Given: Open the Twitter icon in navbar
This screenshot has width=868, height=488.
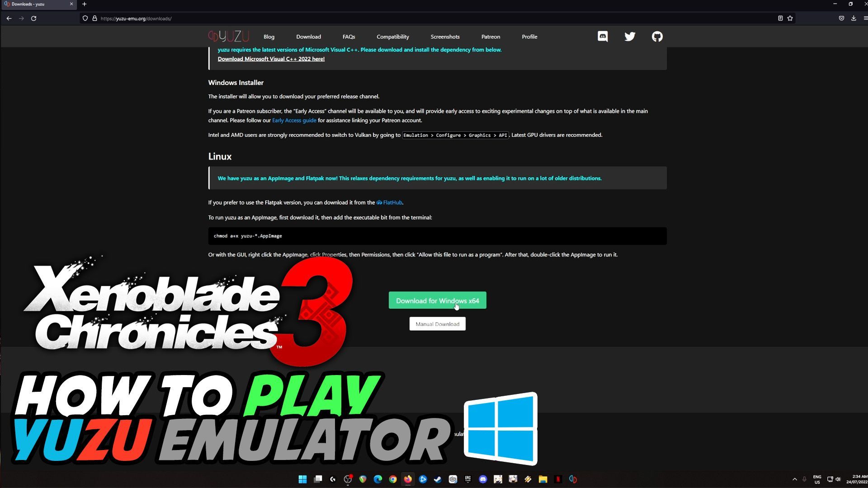Looking at the screenshot, I should pyautogui.click(x=630, y=36).
